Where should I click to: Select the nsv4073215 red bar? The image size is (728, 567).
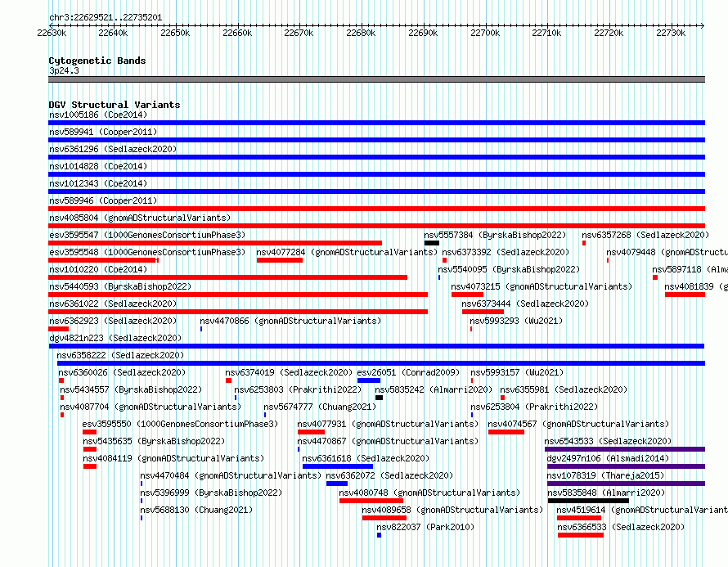coord(468,295)
